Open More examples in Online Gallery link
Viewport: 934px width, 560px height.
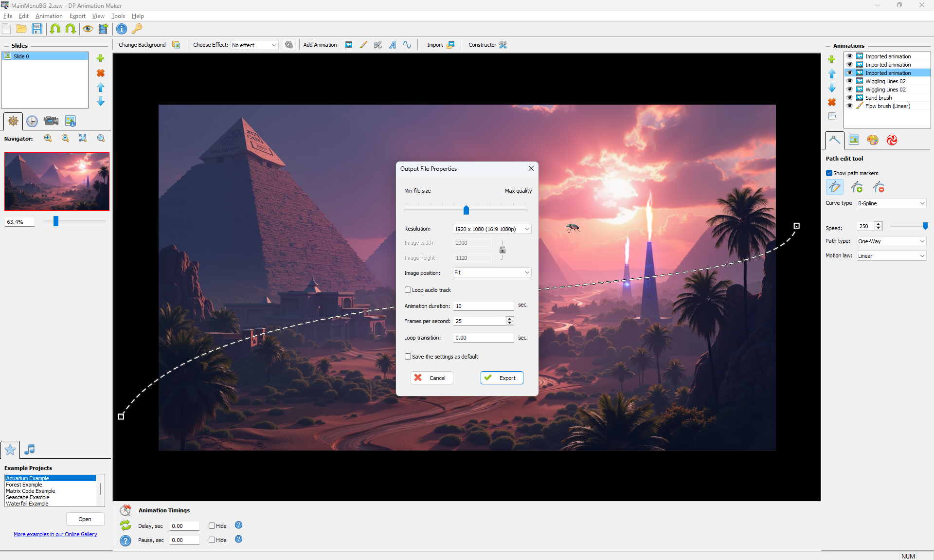pos(55,534)
